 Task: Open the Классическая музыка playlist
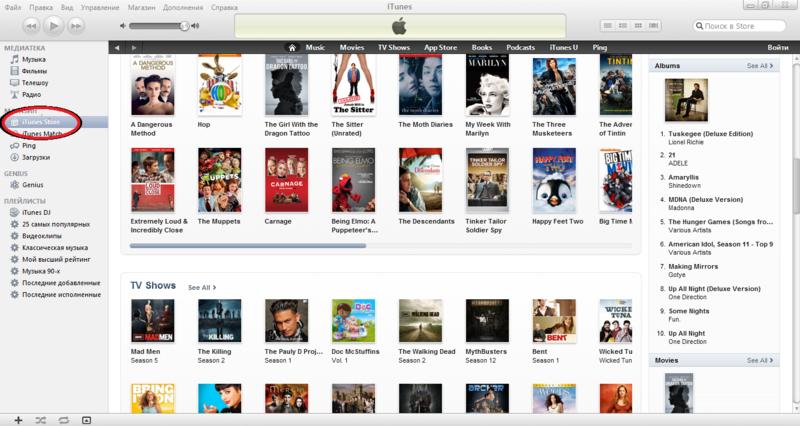point(55,247)
